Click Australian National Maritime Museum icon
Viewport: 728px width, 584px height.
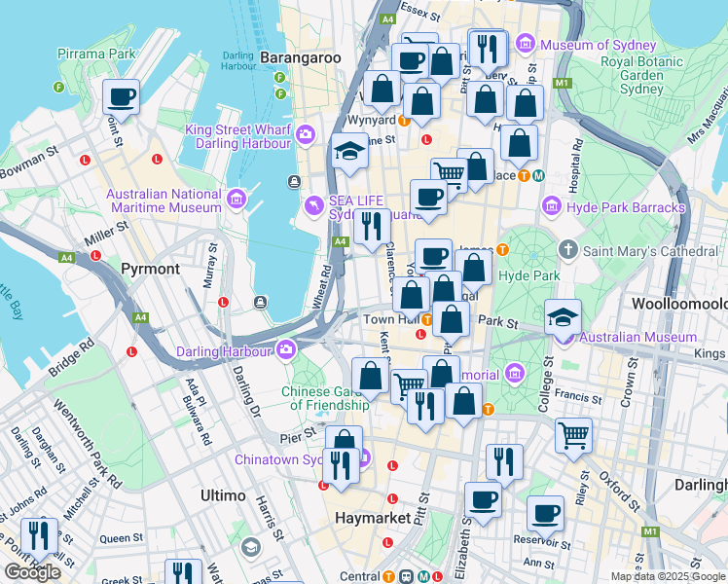click(237, 201)
